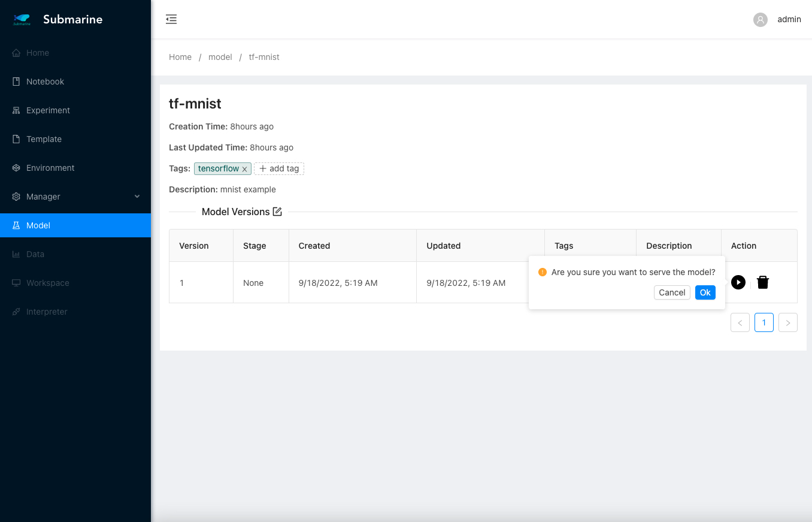
Task: Go to next page arrow
Action: [x=787, y=322]
